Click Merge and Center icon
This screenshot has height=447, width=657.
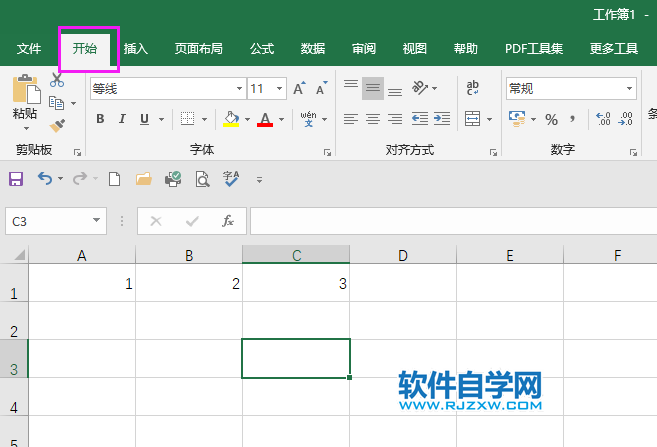[x=473, y=119]
